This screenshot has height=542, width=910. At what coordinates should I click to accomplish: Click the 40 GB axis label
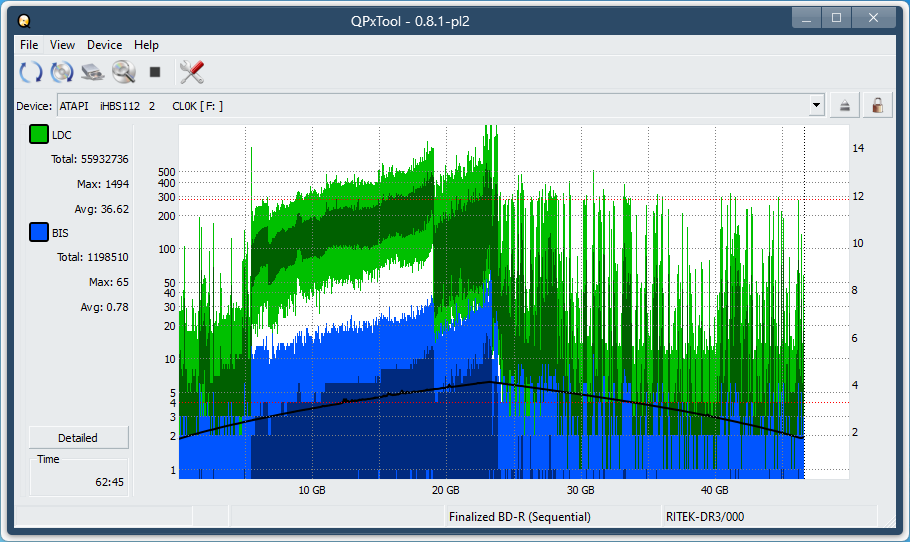click(x=714, y=490)
